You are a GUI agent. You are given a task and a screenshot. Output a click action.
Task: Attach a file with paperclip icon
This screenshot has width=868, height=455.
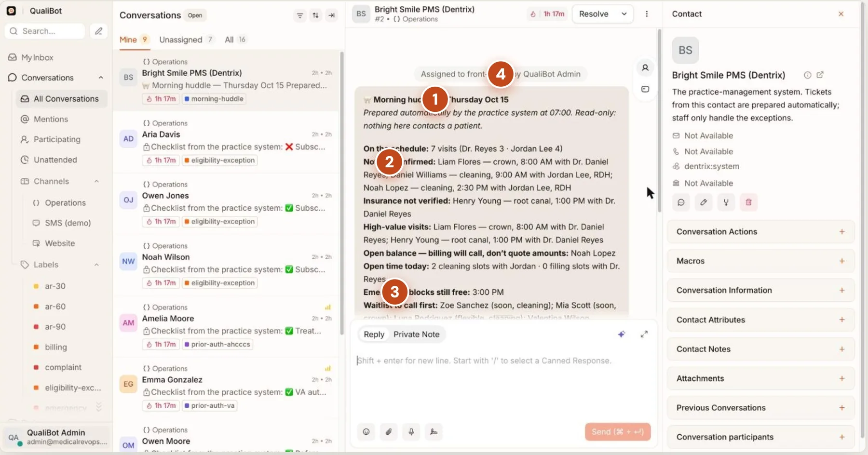389,432
